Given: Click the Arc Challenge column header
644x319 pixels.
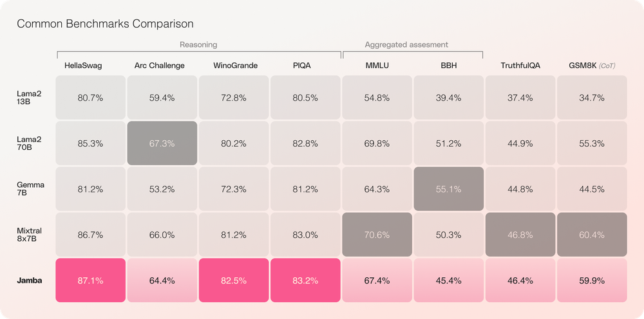Looking at the screenshot, I should (160, 65).
